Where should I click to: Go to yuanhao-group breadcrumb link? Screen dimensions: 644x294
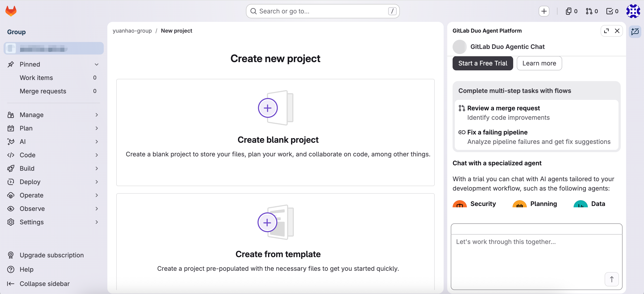pyautogui.click(x=132, y=31)
